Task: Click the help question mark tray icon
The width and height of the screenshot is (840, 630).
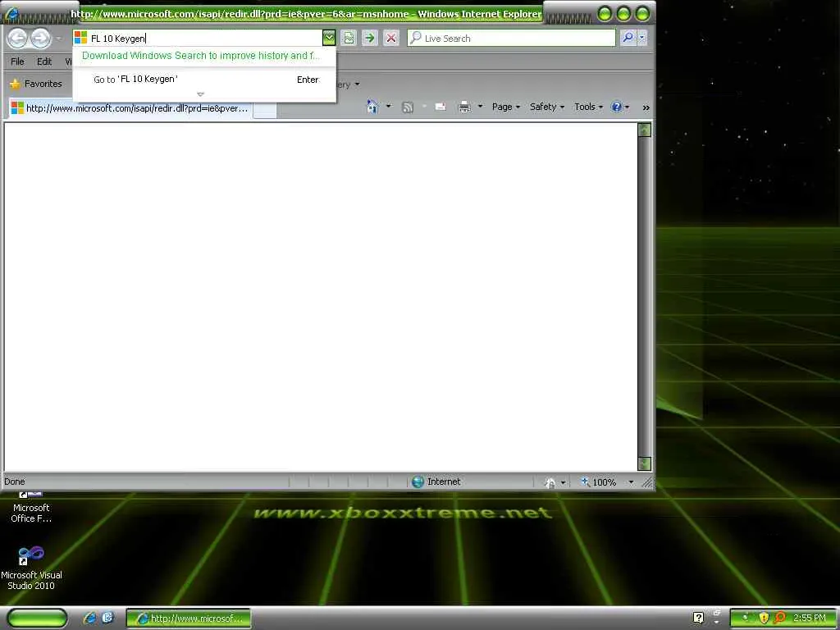Action: (698, 619)
